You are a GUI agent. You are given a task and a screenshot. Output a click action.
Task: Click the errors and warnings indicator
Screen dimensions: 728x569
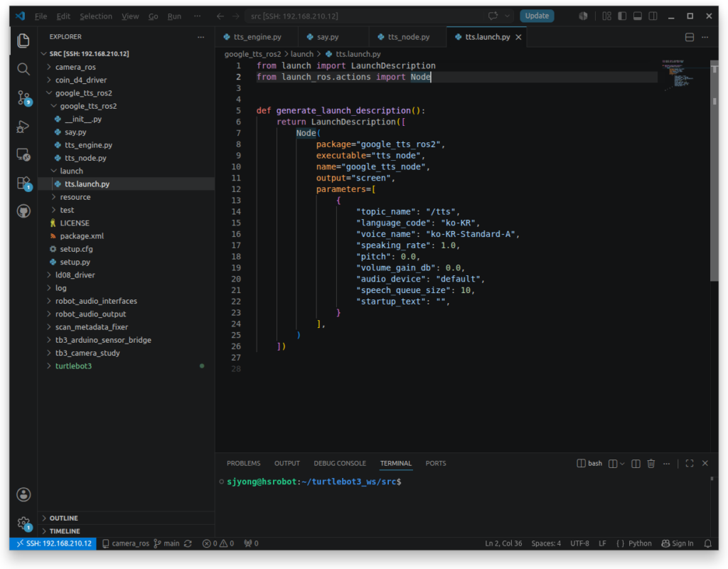218,543
